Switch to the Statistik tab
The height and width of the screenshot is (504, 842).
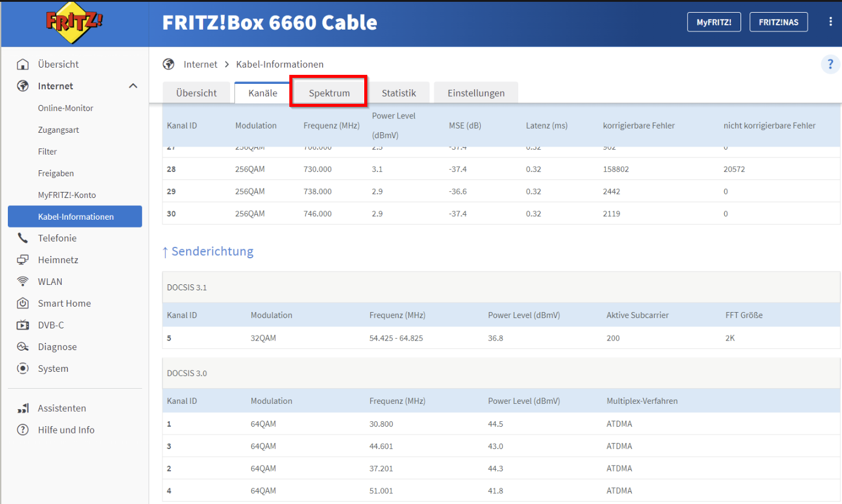399,93
